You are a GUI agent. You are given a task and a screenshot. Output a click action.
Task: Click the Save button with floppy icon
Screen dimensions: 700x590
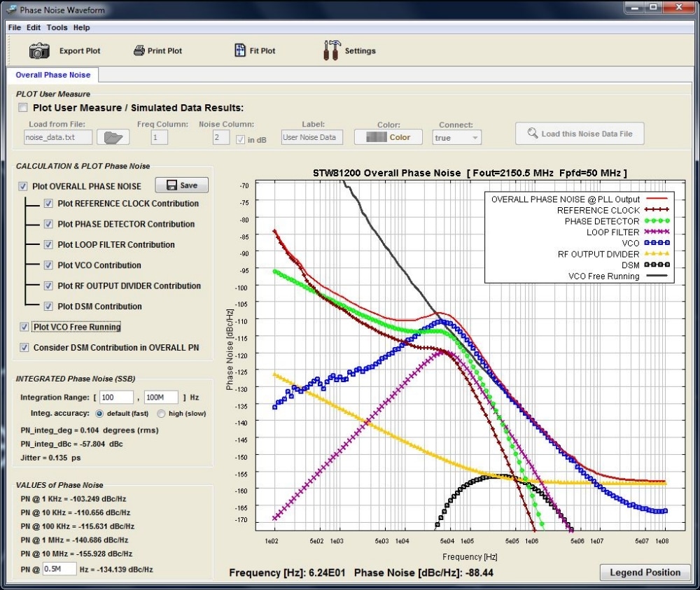pos(181,185)
